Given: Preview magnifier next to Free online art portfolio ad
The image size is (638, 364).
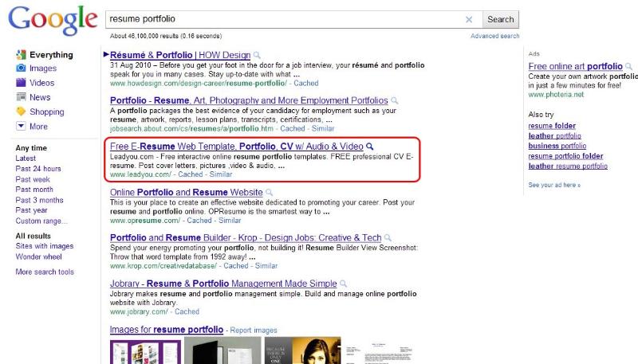Looking at the screenshot, I should (628, 67).
